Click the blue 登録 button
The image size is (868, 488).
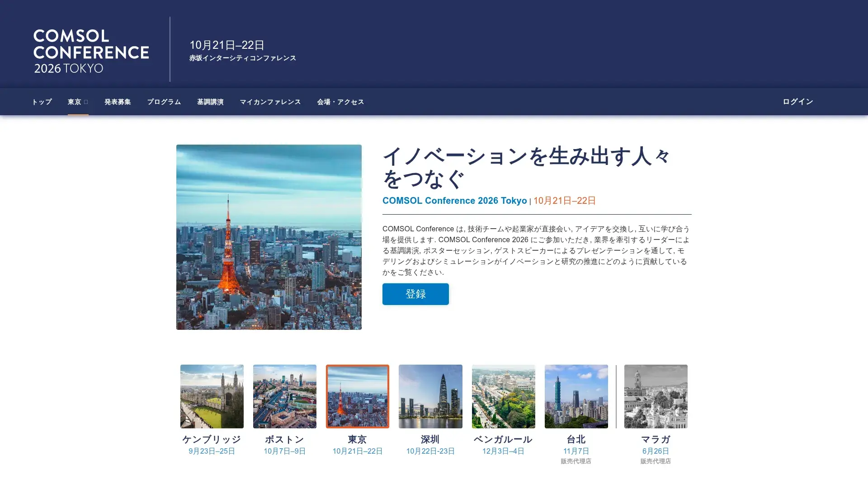[415, 294]
